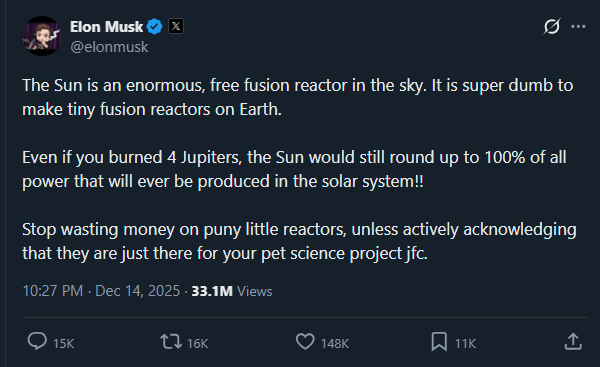
Task: Click the reply speech bubble icon
Action: [x=37, y=341]
